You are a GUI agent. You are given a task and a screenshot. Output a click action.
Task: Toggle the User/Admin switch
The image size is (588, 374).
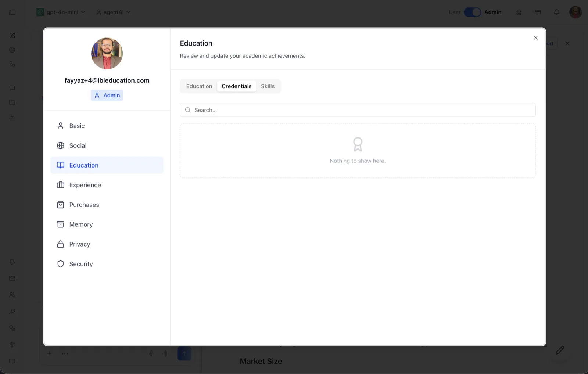click(x=472, y=12)
